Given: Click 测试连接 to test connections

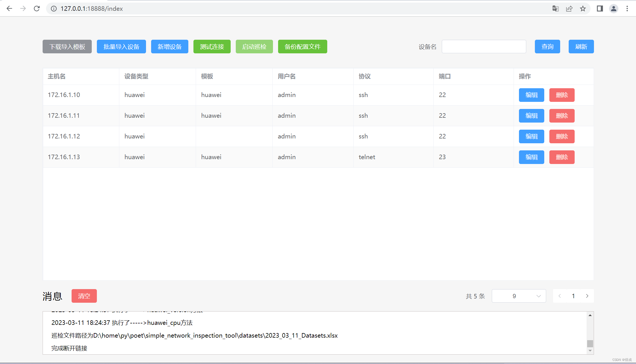Looking at the screenshot, I should click(x=212, y=47).
